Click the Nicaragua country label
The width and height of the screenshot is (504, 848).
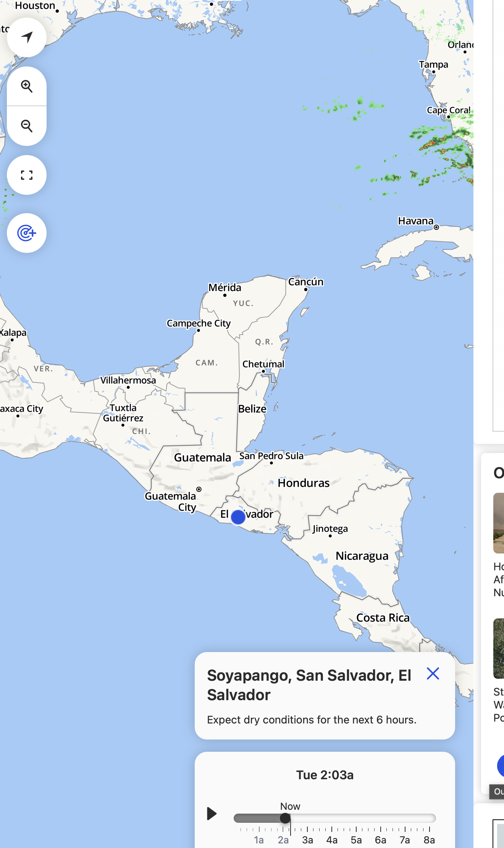tap(362, 556)
